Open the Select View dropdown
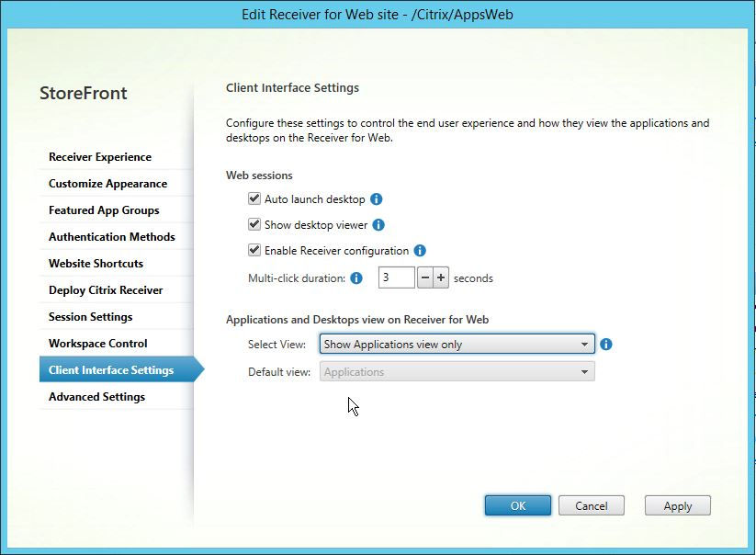 click(457, 344)
